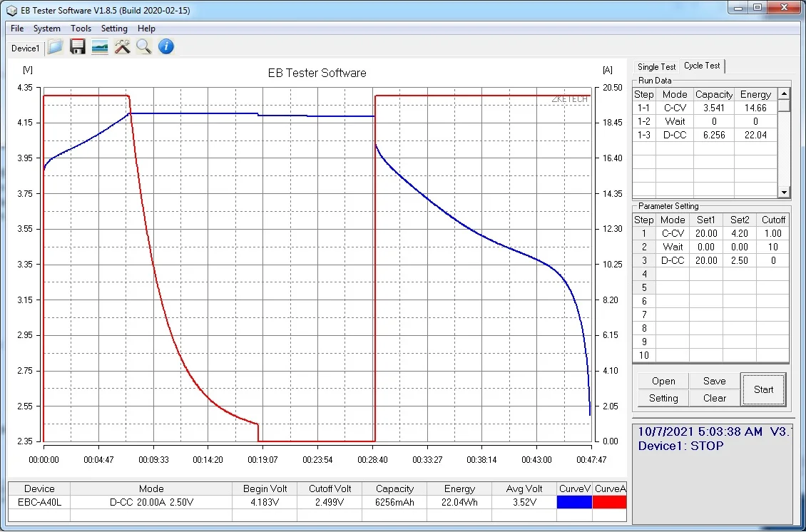The height and width of the screenshot is (532, 806).
Task: Click the 22.04Wh energy cell
Action: pos(459,502)
